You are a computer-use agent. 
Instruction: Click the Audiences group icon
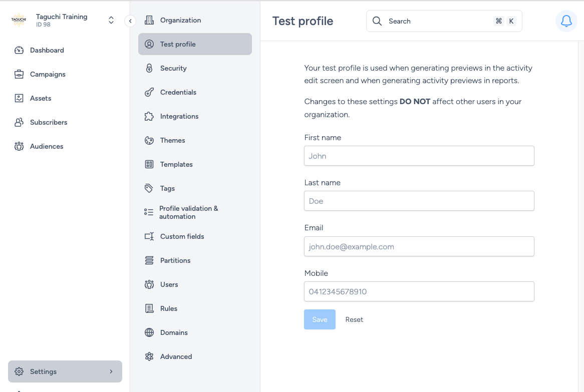[19, 146]
